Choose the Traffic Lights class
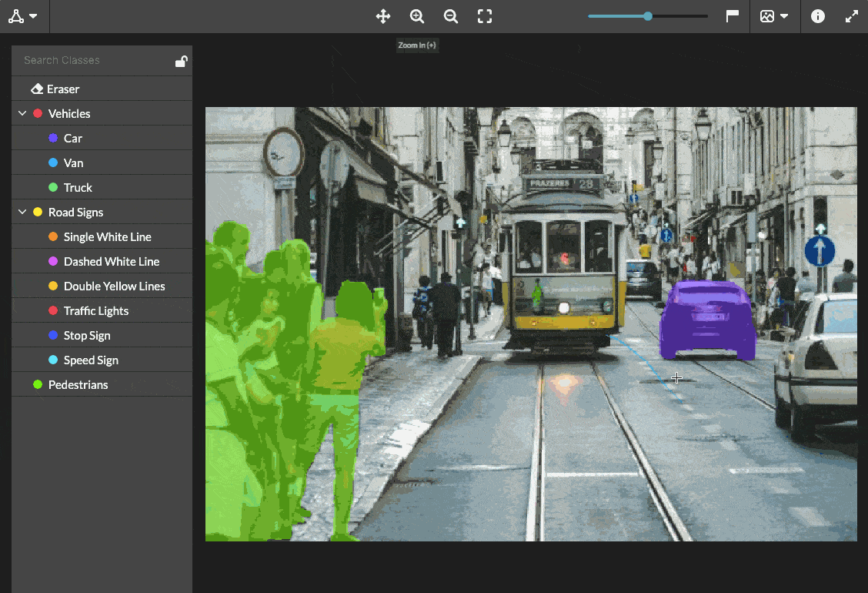Viewport: 868px width, 593px height. [x=96, y=311]
